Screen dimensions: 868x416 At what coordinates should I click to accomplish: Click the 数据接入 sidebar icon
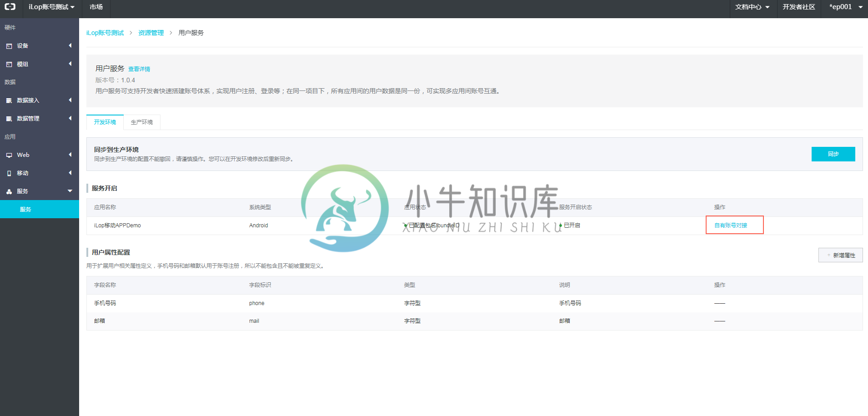(x=9, y=100)
